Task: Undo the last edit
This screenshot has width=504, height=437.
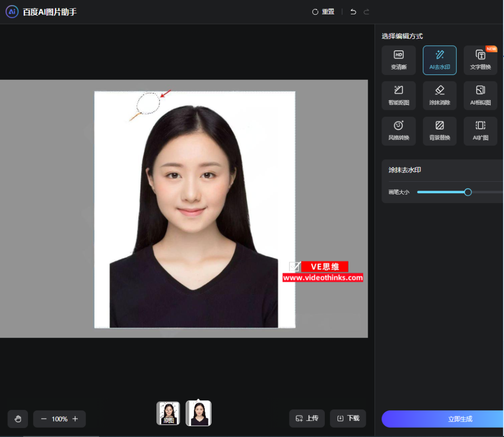Action: [x=353, y=12]
